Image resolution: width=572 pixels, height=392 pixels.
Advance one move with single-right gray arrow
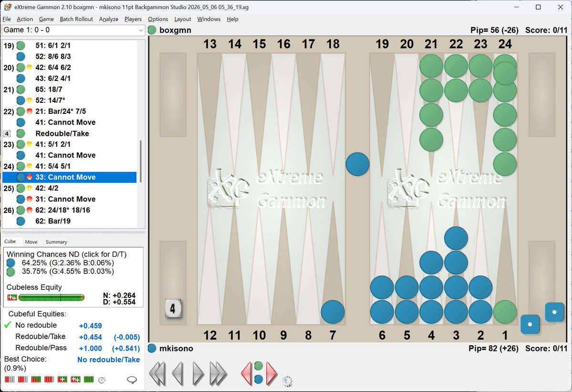[198, 373]
